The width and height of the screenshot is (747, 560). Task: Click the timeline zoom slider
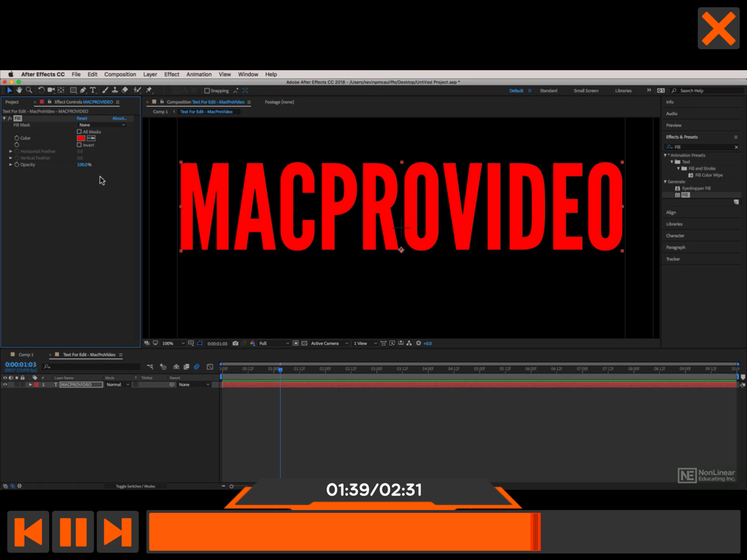pyautogui.click(x=232, y=486)
